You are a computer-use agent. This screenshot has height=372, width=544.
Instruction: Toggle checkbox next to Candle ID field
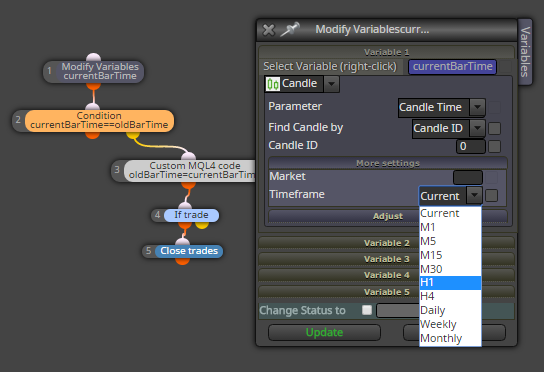tap(494, 146)
